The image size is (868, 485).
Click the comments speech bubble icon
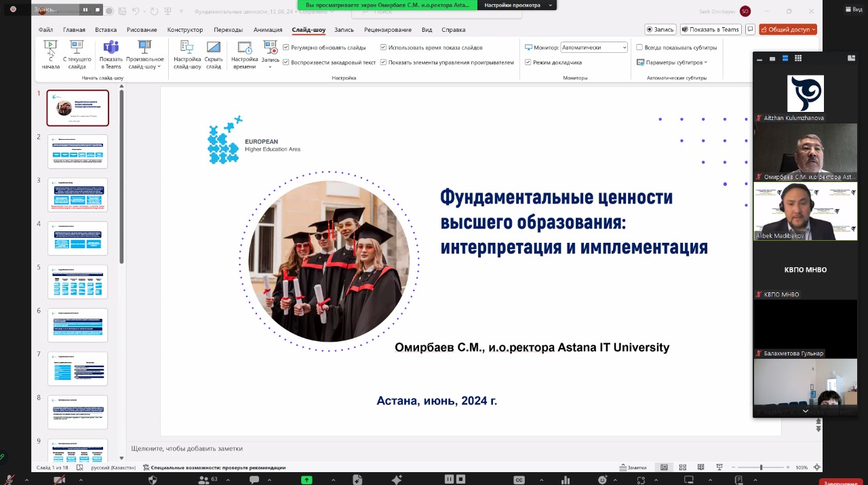click(749, 29)
